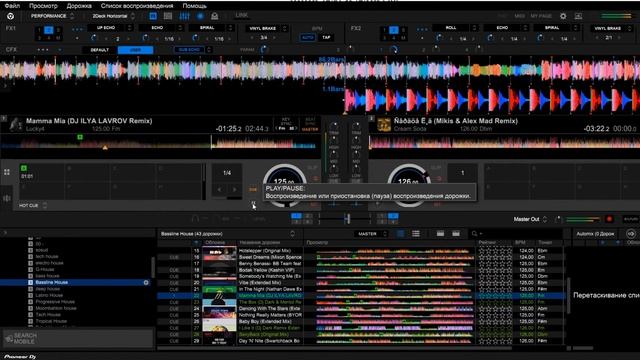The image size is (640, 360).
Task: Adjust the CFX PARAM knob
Action: 264,50
